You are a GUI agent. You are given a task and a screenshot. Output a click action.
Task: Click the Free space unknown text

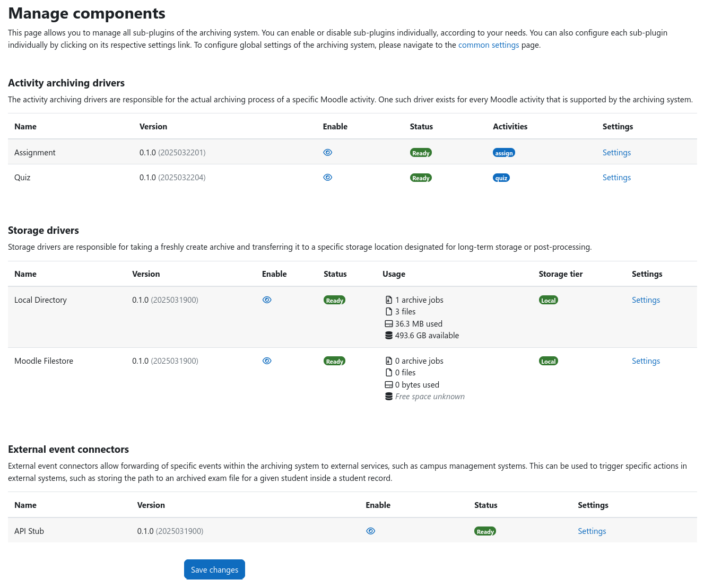tap(430, 397)
